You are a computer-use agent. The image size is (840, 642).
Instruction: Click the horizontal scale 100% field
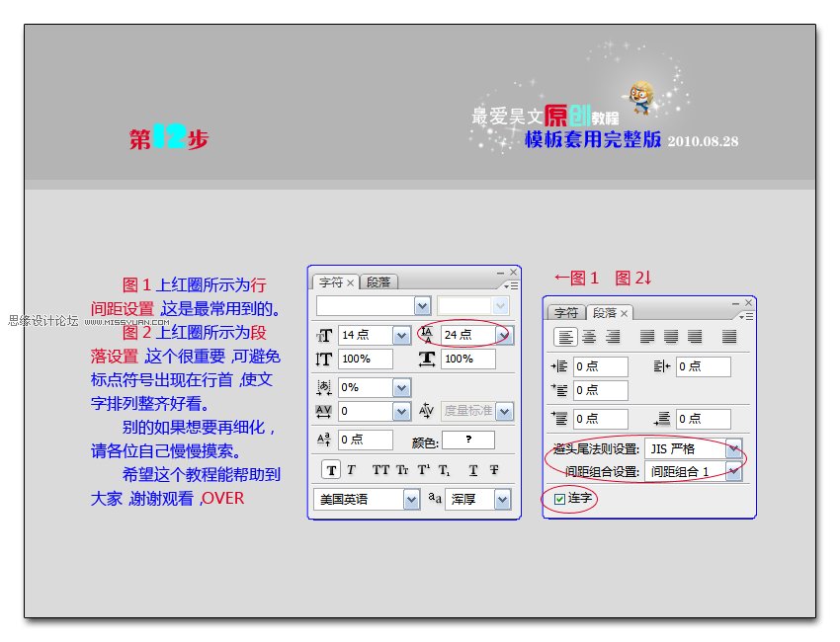[468, 359]
